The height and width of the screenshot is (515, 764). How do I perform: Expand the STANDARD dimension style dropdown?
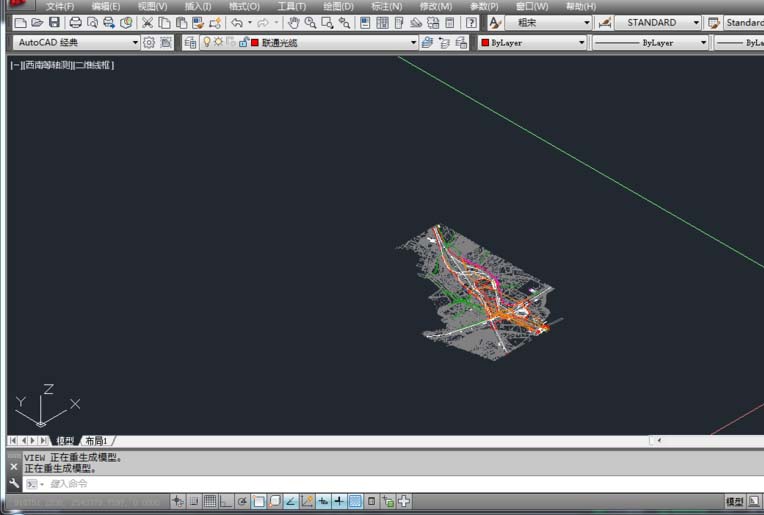pyautogui.click(x=696, y=22)
